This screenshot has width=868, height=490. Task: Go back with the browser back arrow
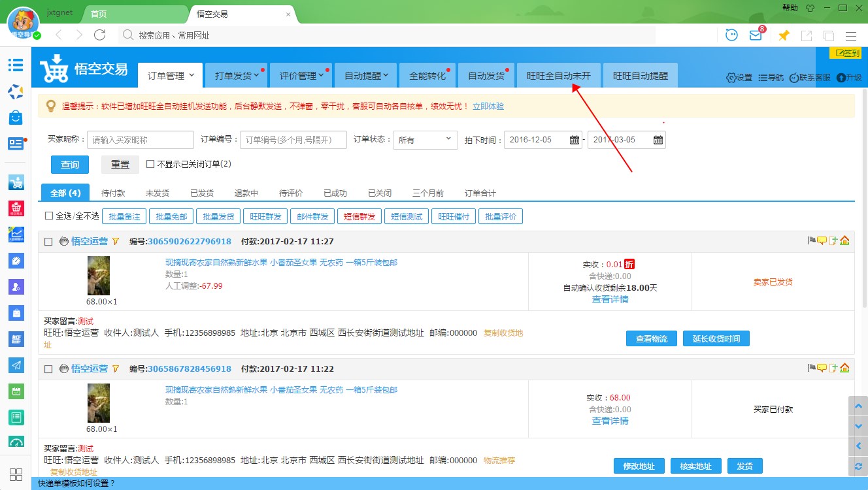pos(59,35)
